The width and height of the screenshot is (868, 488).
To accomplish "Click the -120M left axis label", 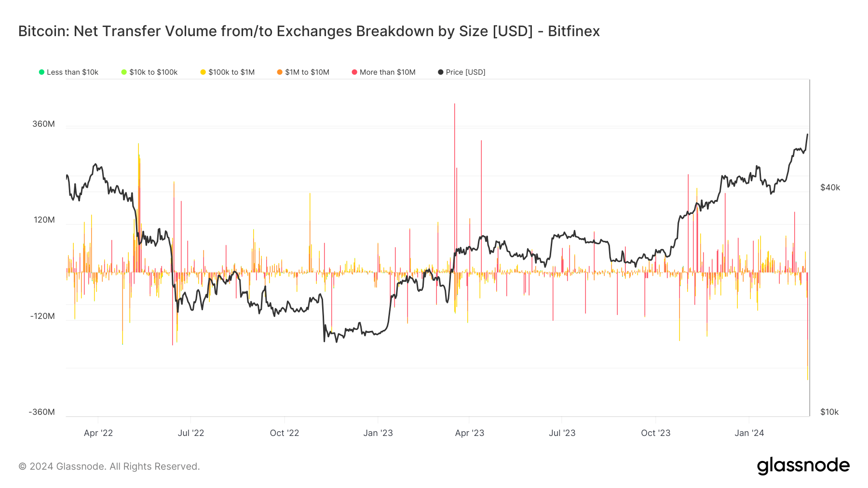I will pyautogui.click(x=42, y=316).
